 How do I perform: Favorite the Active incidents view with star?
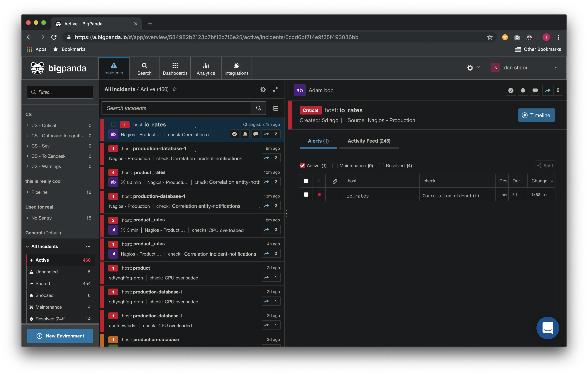175,89
